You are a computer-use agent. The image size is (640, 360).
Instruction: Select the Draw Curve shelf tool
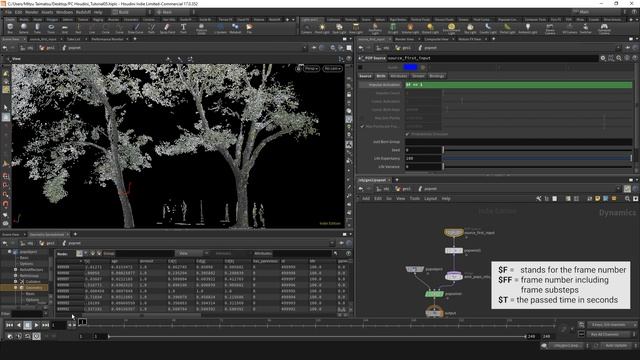(136, 28)
